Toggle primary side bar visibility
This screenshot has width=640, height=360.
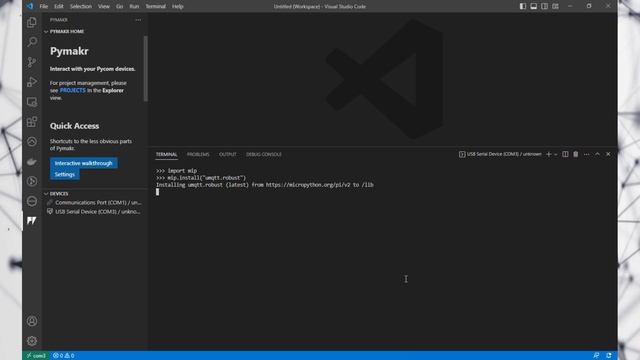523,6
